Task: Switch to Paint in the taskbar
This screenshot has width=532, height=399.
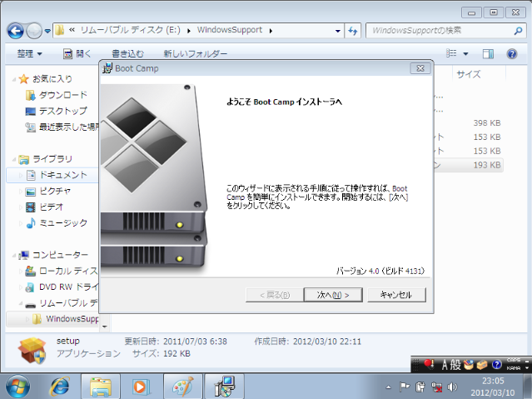Action: (x=183, y=387)
